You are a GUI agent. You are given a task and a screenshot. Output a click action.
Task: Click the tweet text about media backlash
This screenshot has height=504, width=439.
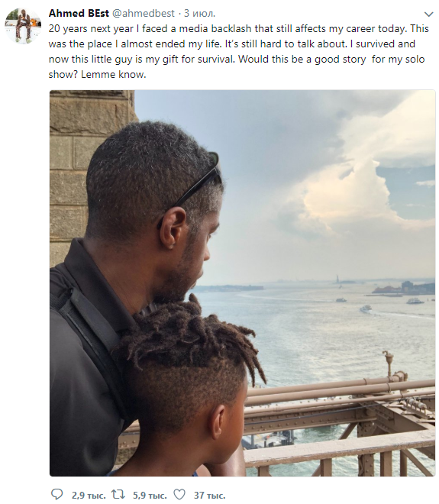coord(238,51)
